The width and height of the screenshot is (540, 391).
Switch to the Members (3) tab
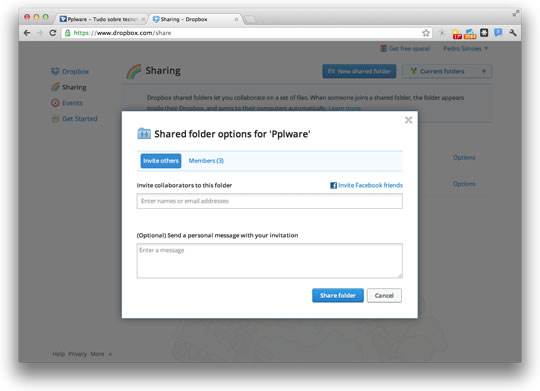click(x=206, y=161)
